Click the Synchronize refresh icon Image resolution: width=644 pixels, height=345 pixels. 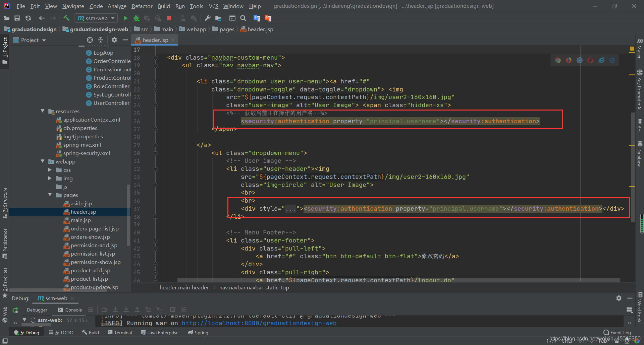[28, 18]
